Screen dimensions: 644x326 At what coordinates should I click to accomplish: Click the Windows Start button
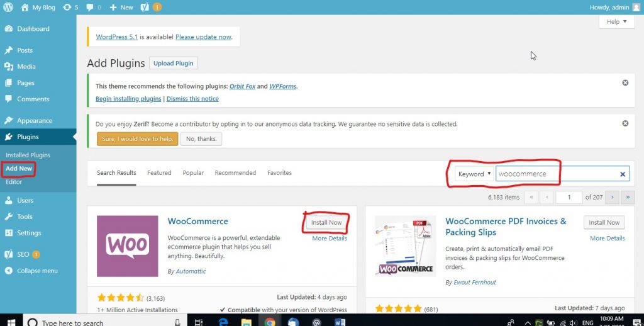point(11,322)
